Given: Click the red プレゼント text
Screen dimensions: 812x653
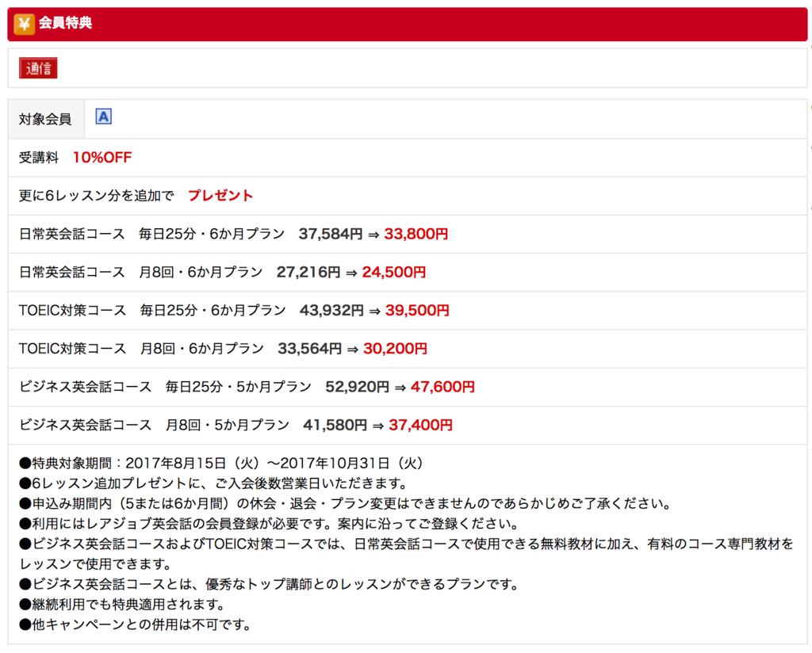Looking at the screenshot, I should [220, 196].
